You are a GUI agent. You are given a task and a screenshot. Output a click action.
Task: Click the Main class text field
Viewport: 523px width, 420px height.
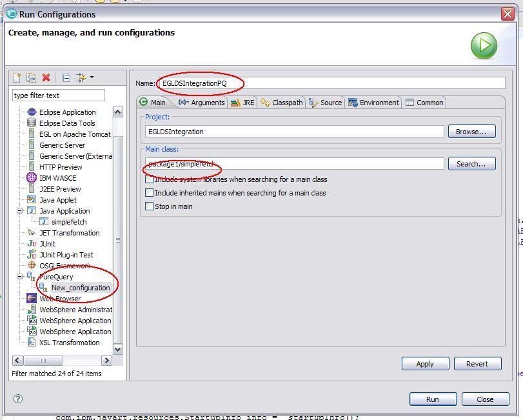coord(295,164)
